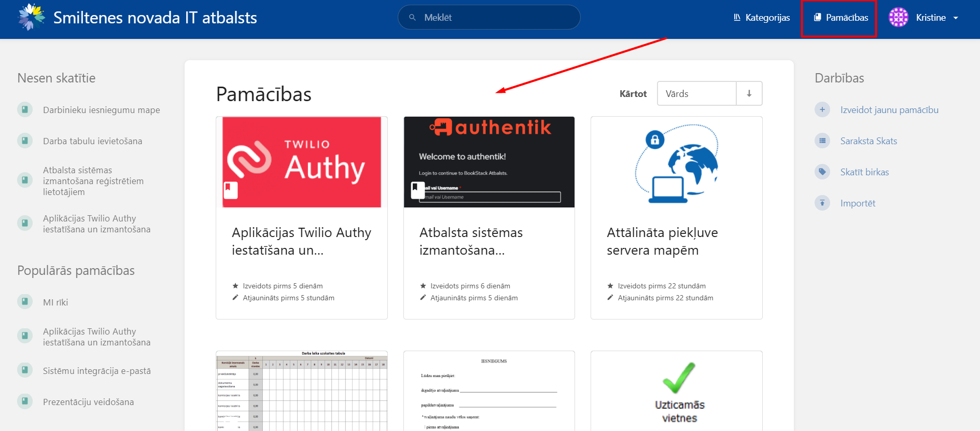Switch to Saraksta Skats

(x=869, y=141)
